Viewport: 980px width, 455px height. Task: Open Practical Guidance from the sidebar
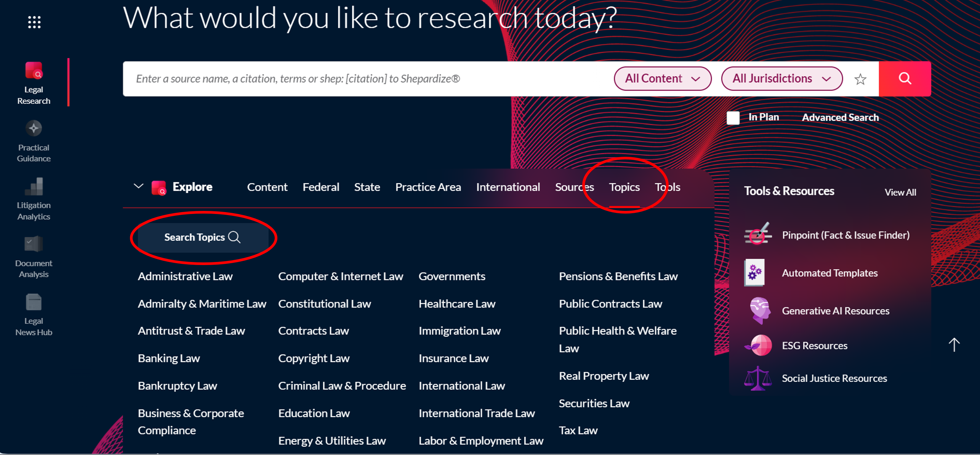34,141
